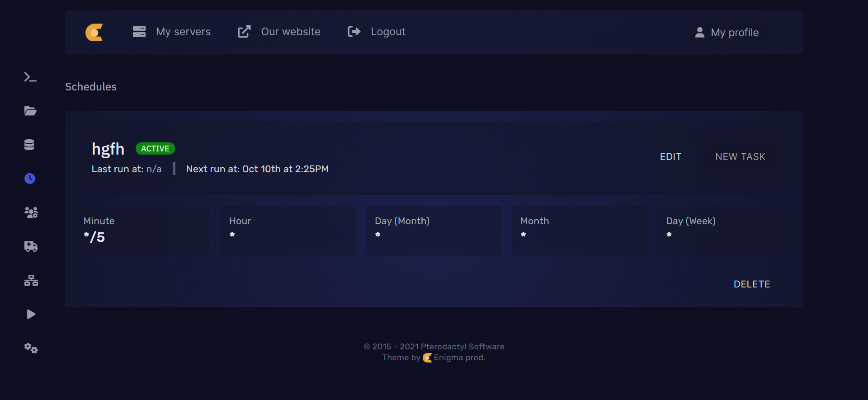Open the Our website link
Viewport: 868px width, 400px height.
click(279, 32)
